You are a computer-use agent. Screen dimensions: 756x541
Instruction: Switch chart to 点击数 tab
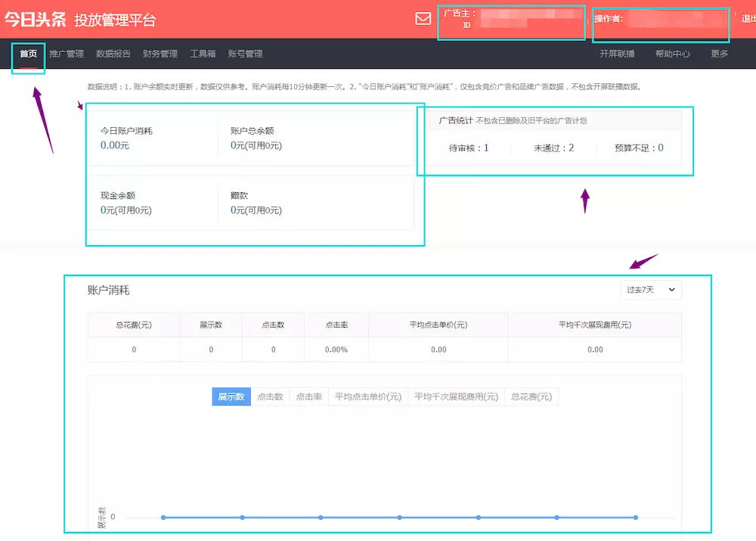270,396
